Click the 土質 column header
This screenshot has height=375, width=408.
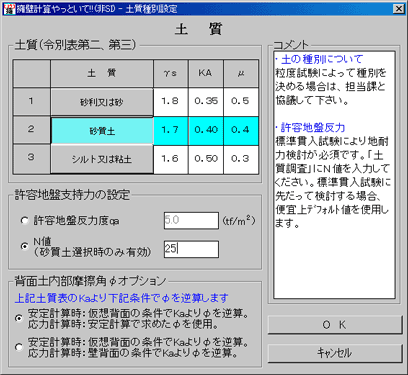(x=102, y=74)
